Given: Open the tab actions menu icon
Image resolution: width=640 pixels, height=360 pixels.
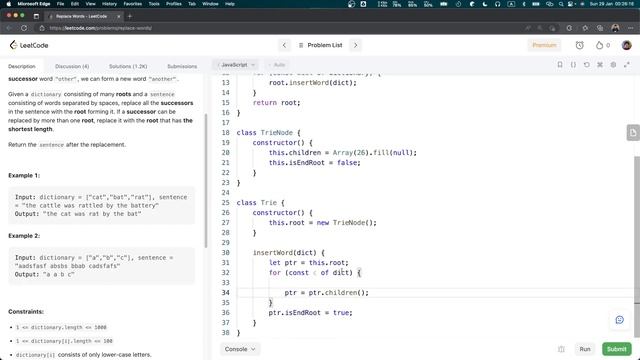Looking at the screenshot, I should (36, 16).
